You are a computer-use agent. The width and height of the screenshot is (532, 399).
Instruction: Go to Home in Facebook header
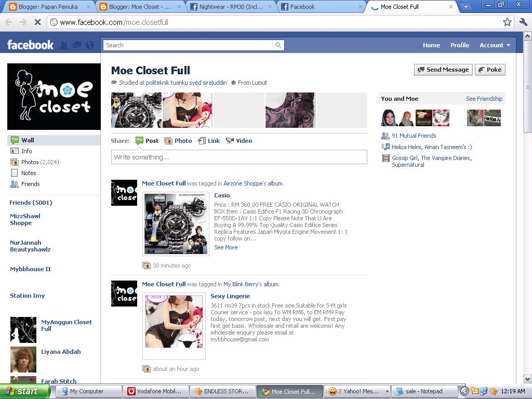tap(431, 45)
